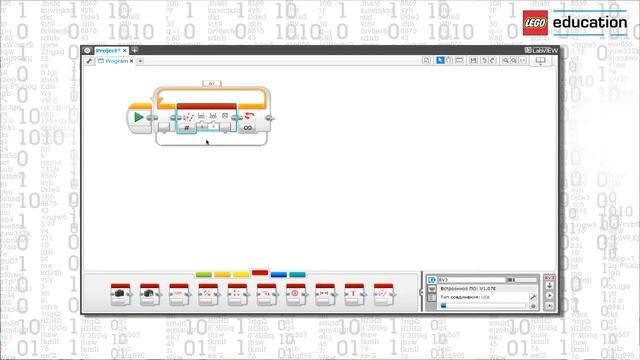This screenshot has width=640, height=360.
Task: Show the Port View tab
Action: click(431, 289)
